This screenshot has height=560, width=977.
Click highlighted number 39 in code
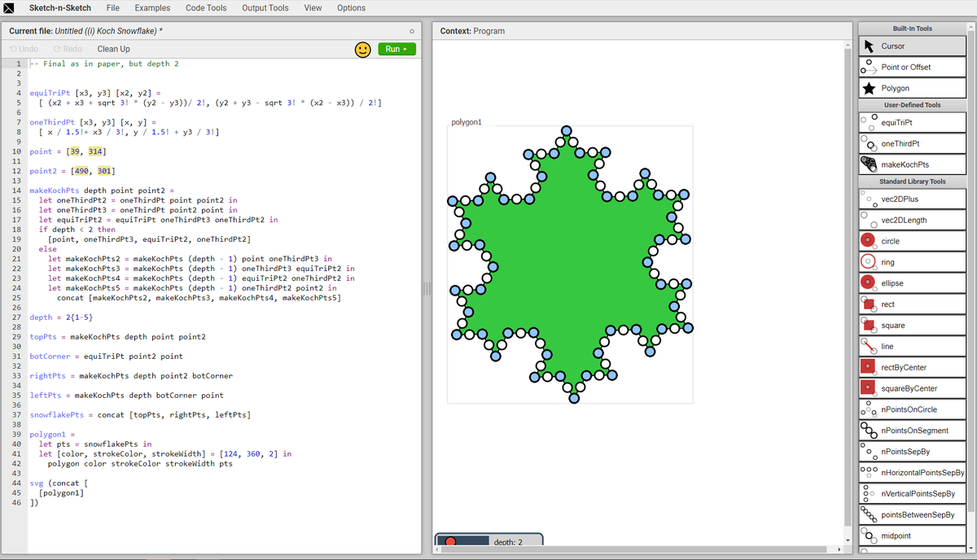click(x=76, y=151)
